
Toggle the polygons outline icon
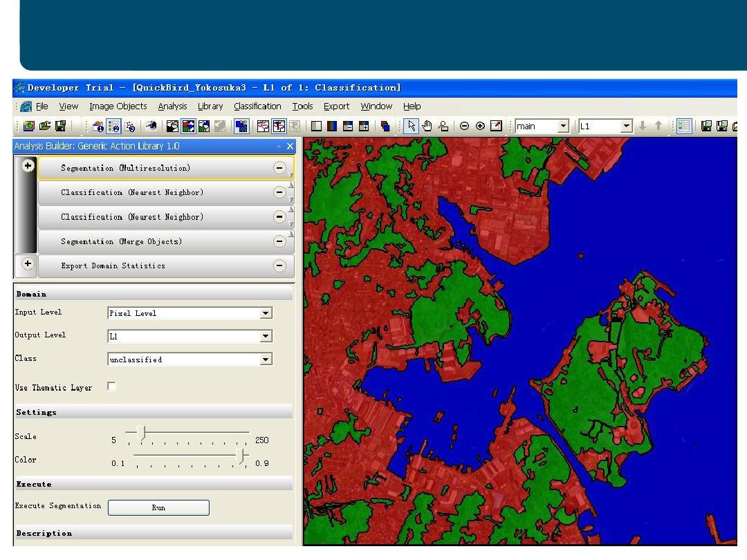pyautogui.click(x=279, y=126)
